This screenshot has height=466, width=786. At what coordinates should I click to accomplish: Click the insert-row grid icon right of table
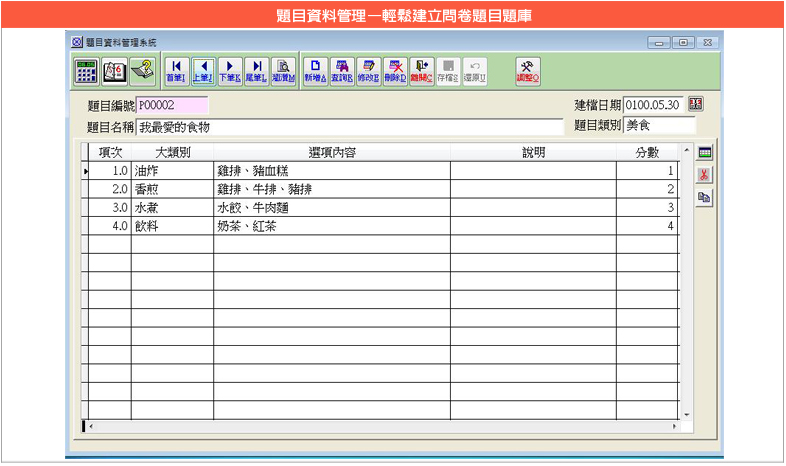(x=704, y=152)
